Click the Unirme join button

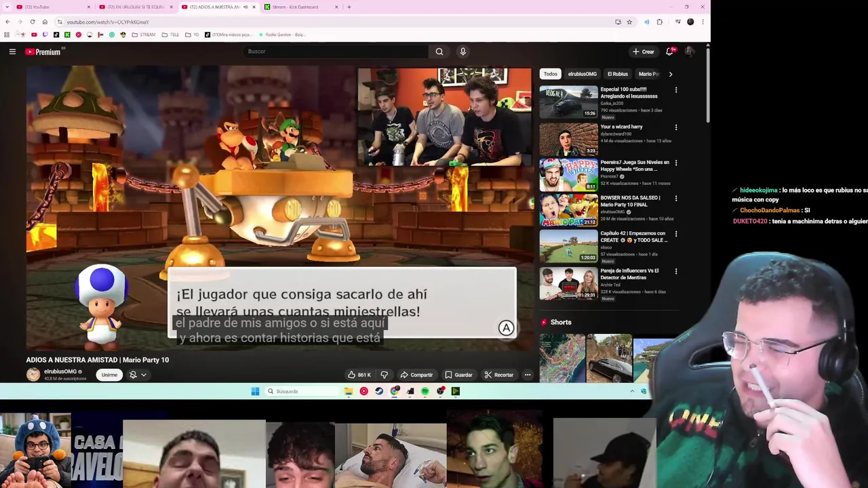(109, 375)
